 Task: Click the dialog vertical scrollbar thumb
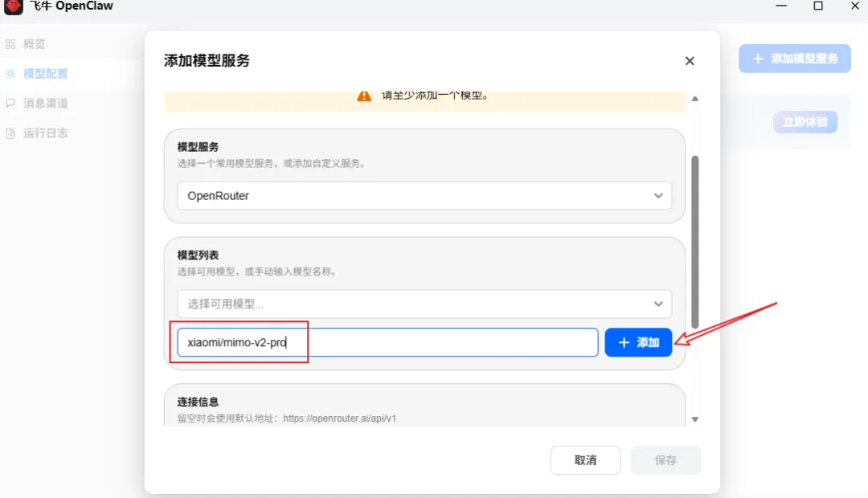(695, 243)
